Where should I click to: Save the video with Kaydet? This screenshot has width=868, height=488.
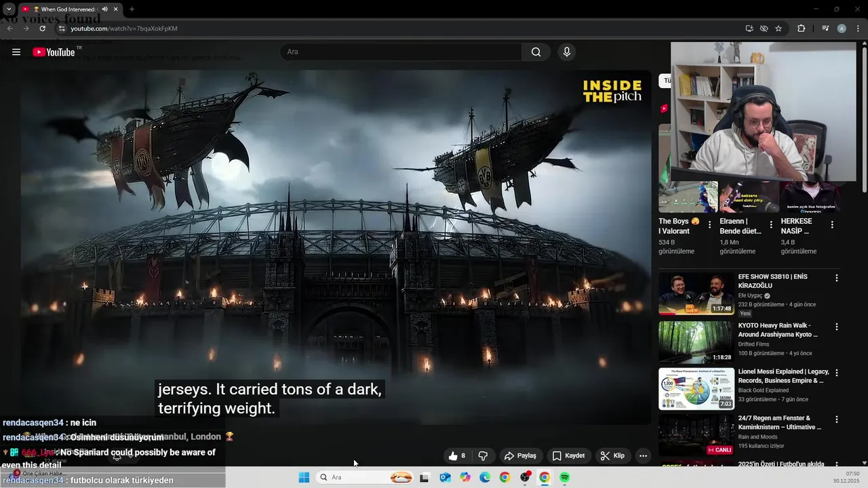pyautogui.click(x=568, y=455)
